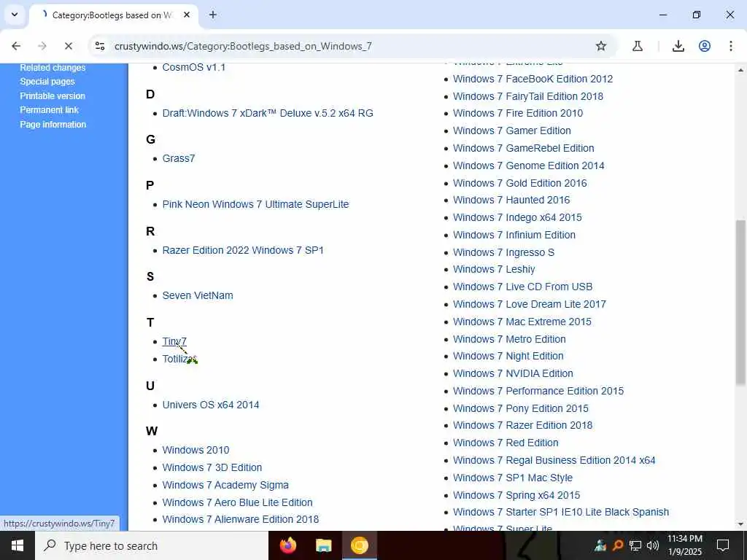Screen dimensions: 747x560
Task: Open Windows 7 Leshiy link
Action: pyautogui.click(x=494, y=270)
